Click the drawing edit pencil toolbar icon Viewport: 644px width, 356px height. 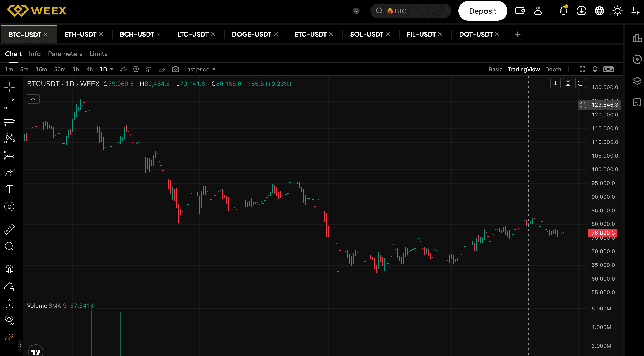pyautogui.click(x=162, y=69)
